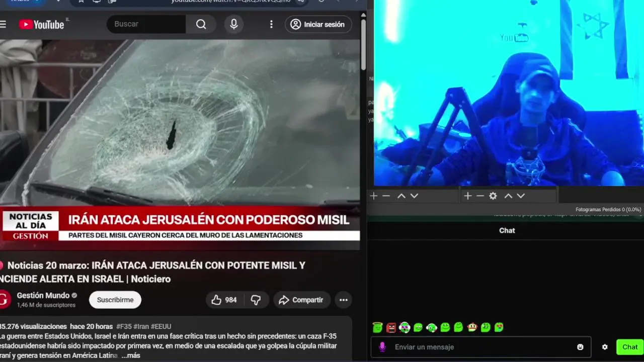This screenshot has width=644, height=362.
Task: Like the video with 984 likes
Action: (224, 300)
